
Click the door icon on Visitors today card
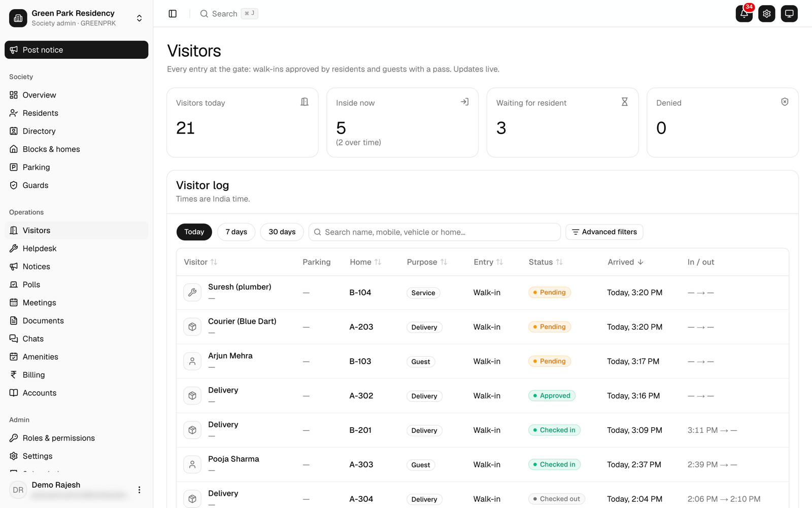[304, 102]
